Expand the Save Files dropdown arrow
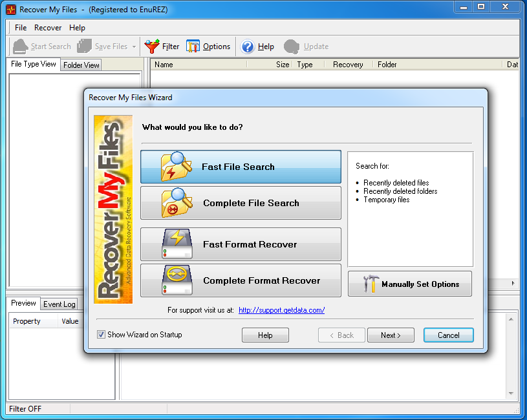Viewport: 527px width, 420px height. [134, 47]
